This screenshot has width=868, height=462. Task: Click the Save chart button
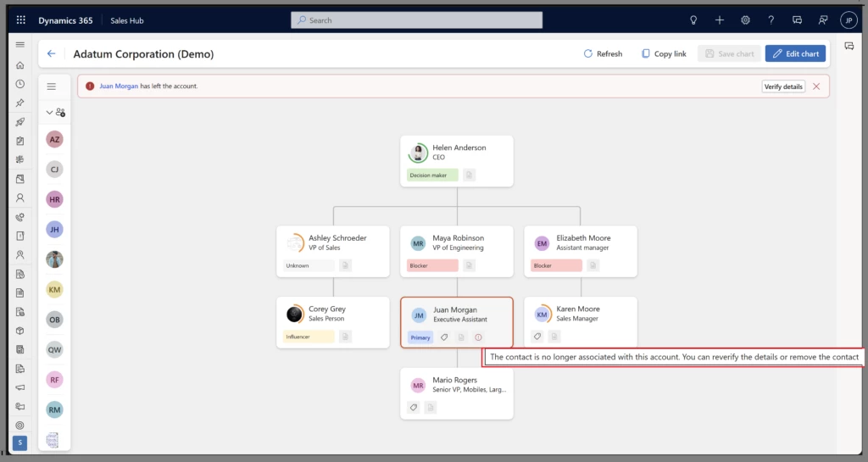point(730,53)
